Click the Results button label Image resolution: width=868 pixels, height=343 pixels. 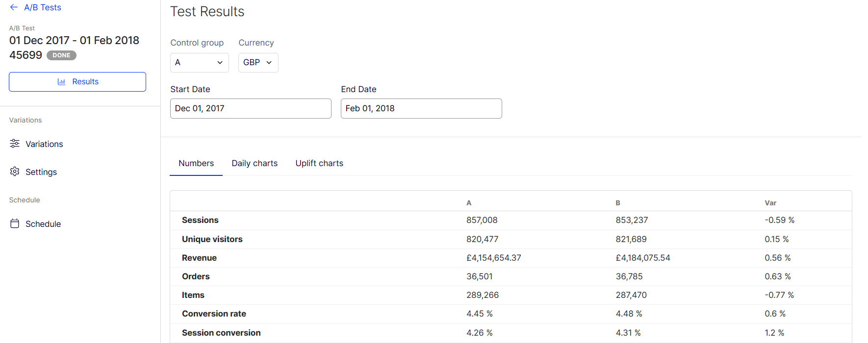(85, 82)
